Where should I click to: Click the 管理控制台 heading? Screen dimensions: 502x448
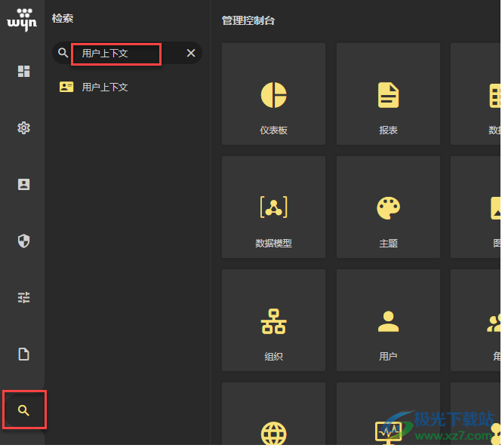[248, 21]
